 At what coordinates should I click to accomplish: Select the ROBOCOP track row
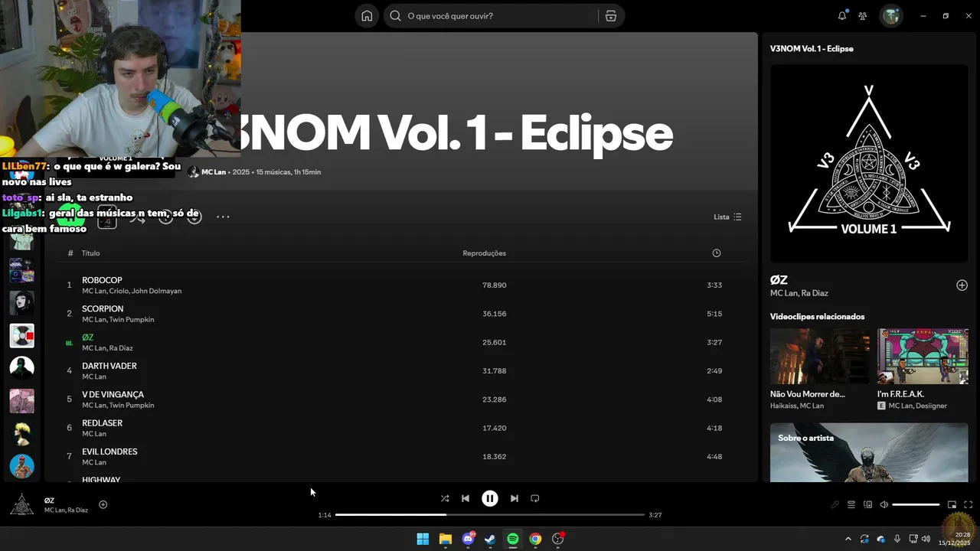pyautogui.click(x=400, y=285)
